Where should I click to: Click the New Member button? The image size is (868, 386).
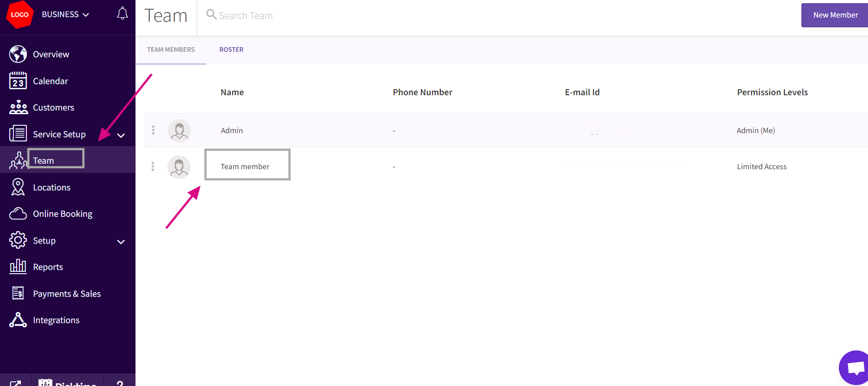[x=835, y=15]
